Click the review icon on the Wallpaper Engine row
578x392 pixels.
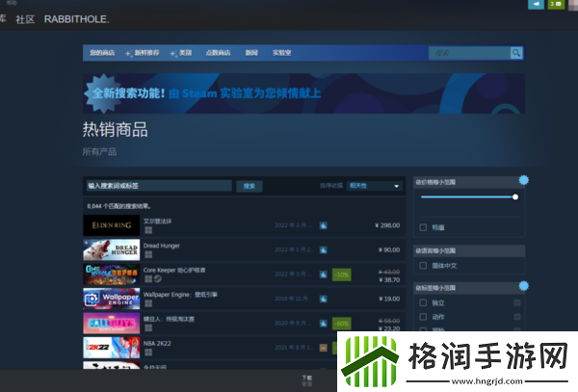pos(324,299)
